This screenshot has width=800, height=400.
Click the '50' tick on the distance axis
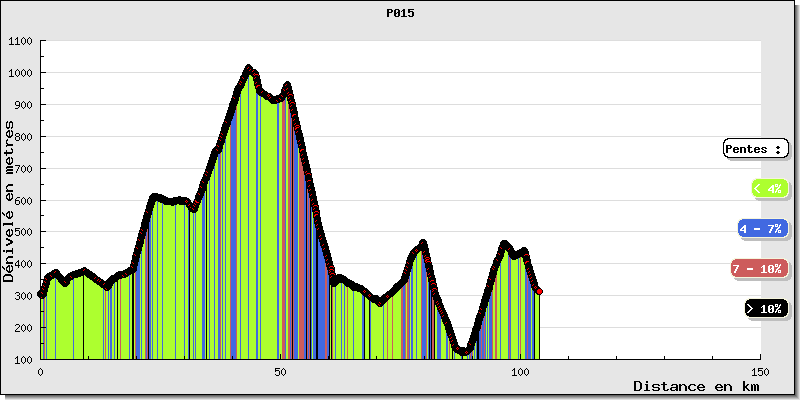pos(281,371)
